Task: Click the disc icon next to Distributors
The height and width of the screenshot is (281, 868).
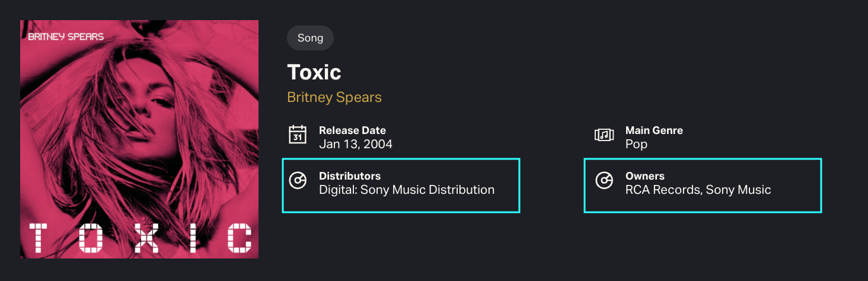Action: pyautogui.click(x=298, y=180)
